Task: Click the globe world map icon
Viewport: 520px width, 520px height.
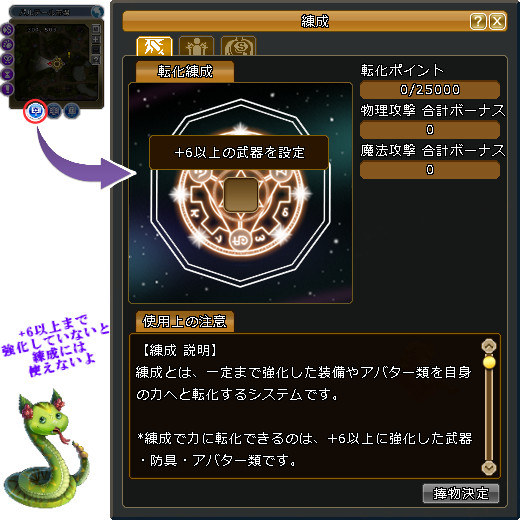Action: (x=97, y=12)
